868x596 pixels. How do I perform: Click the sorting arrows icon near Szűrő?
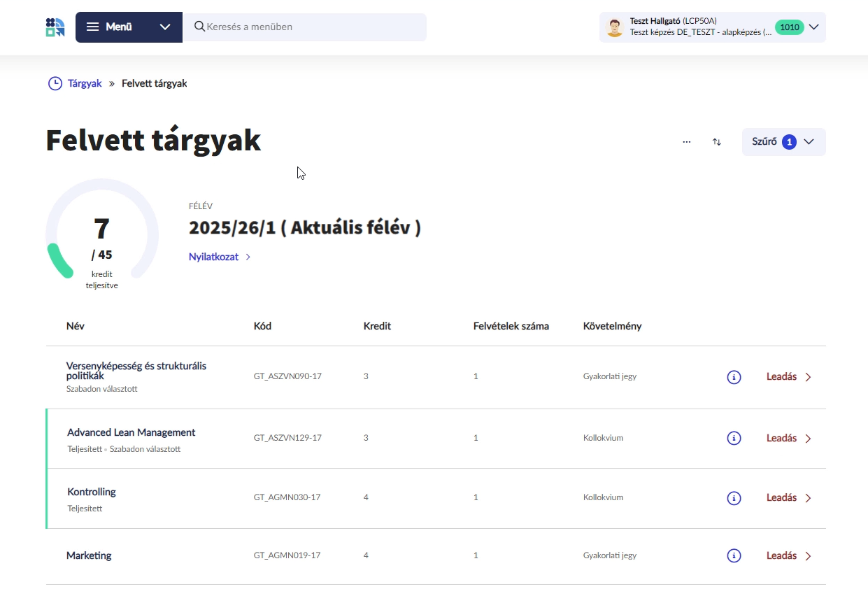pyautogui.click(x=716, y=141)
